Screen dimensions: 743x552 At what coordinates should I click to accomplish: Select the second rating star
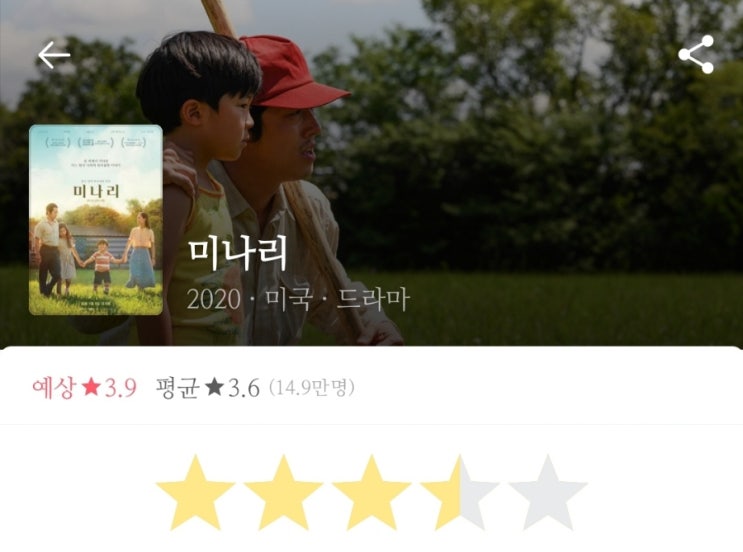pyautogui.click(x=283, y=493)
